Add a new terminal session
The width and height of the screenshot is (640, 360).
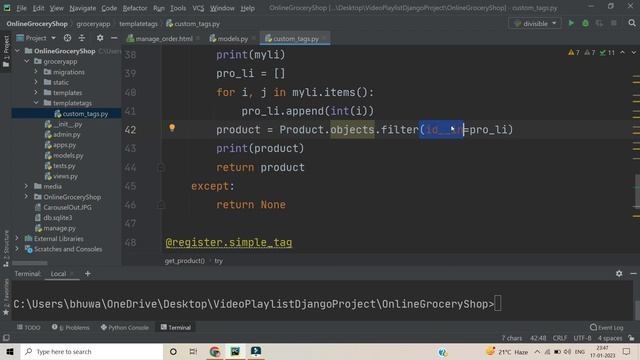(x=88, y=273)
